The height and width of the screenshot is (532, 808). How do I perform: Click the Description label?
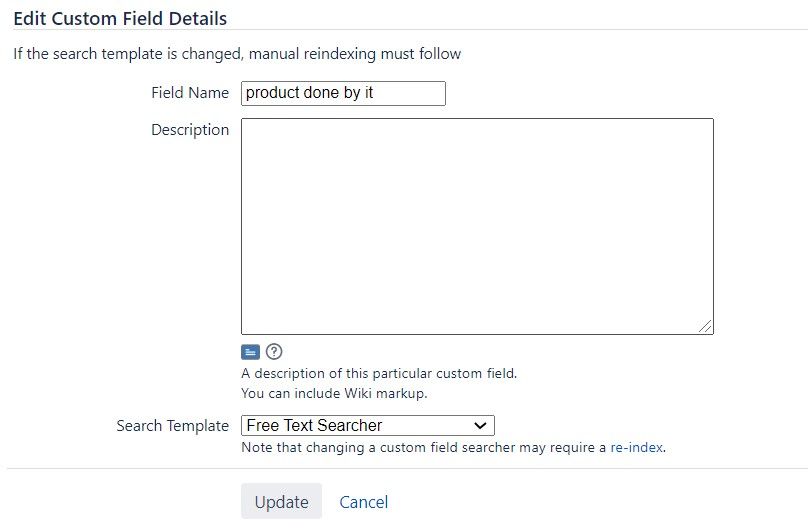pos(190,130)
